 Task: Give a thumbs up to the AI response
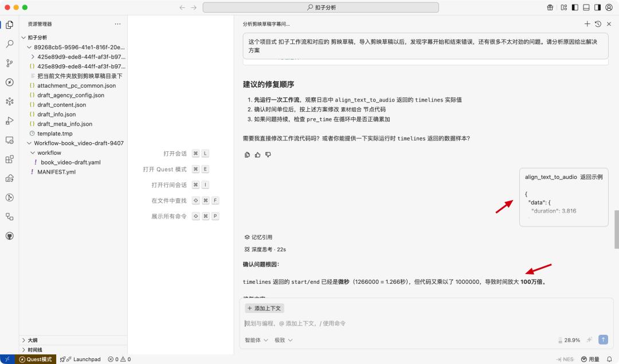(257, 154)
